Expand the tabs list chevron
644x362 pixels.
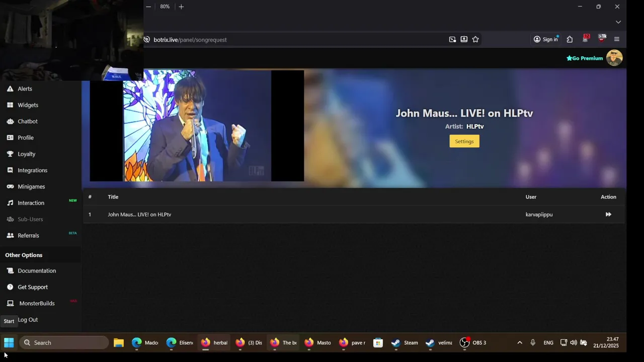pos(618,22)
